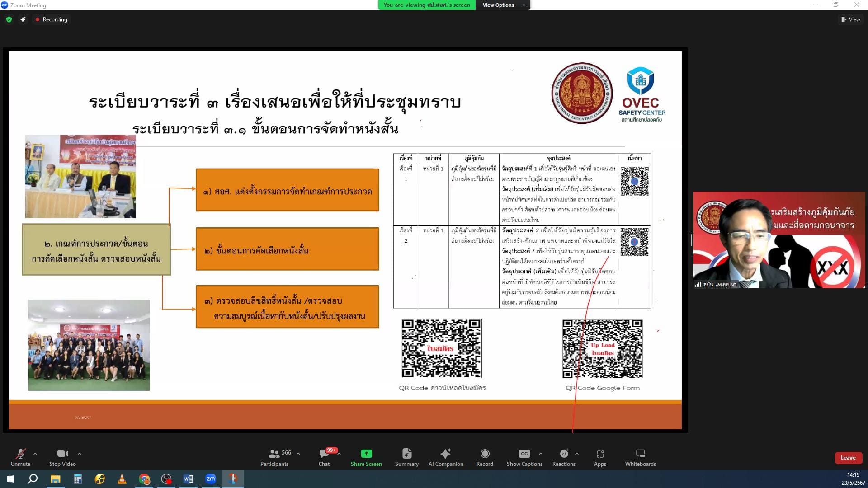Open the Participants panel
This screenshot has width=868, height=488.
[274, 457]
